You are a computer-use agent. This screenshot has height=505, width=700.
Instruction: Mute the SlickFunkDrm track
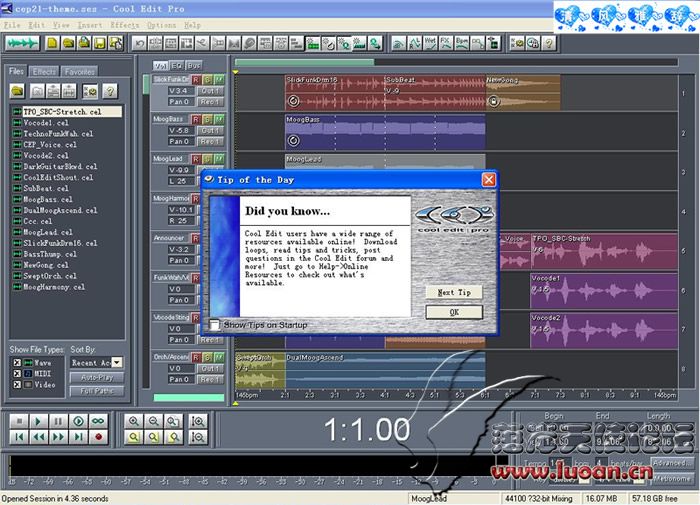click(219, 79)
